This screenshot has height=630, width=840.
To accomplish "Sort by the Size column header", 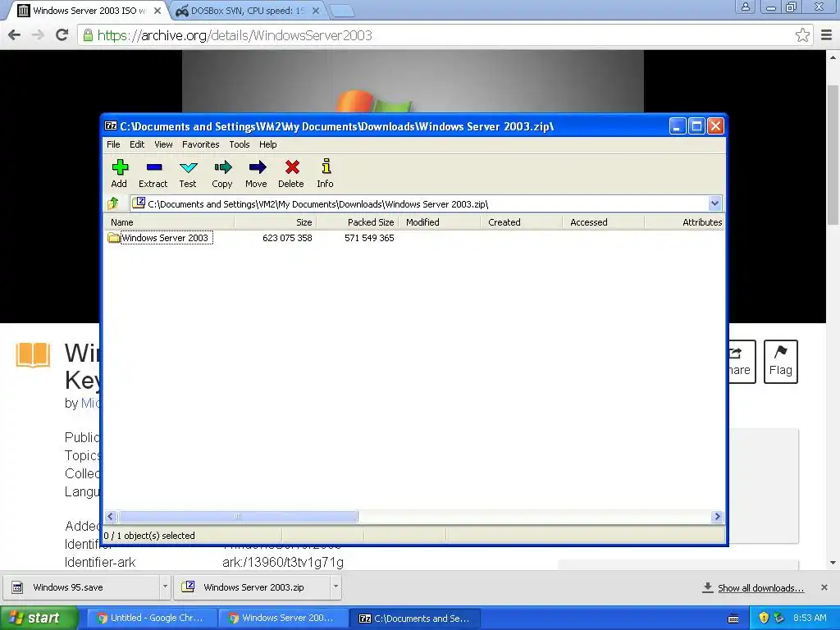I will pos(275,222).
